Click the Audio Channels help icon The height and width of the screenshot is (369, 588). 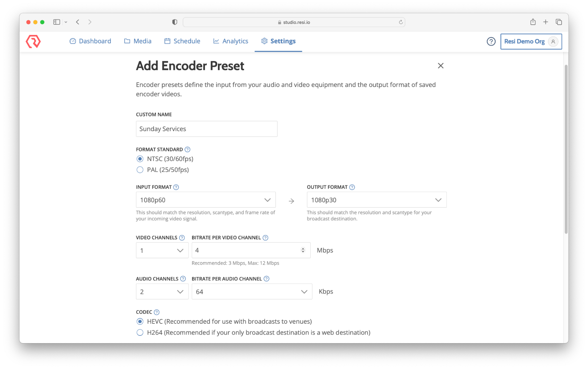click(183, 279)
